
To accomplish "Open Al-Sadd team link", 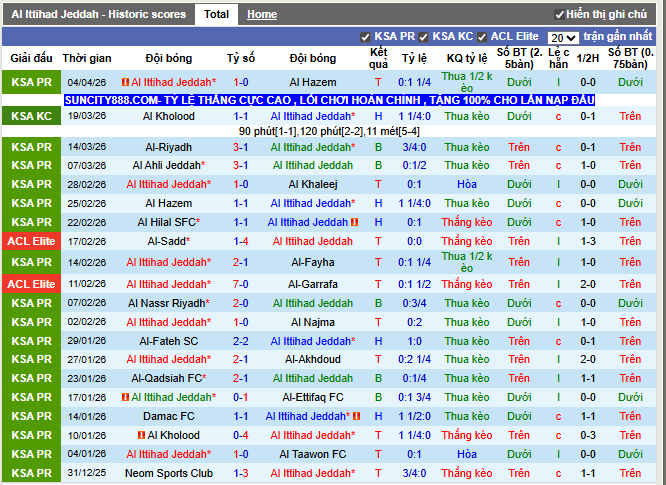I will pyautogui.click(x=166, y=241).
